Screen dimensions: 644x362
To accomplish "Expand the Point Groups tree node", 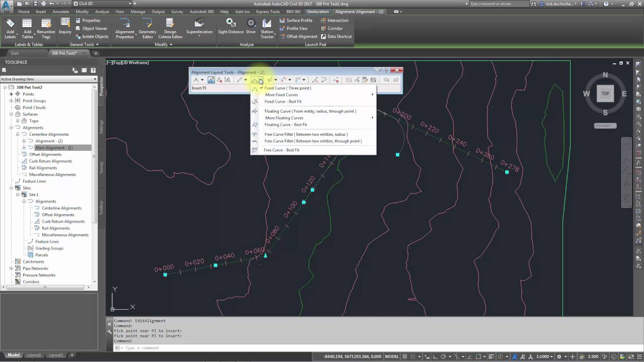I will coord(11,101).
